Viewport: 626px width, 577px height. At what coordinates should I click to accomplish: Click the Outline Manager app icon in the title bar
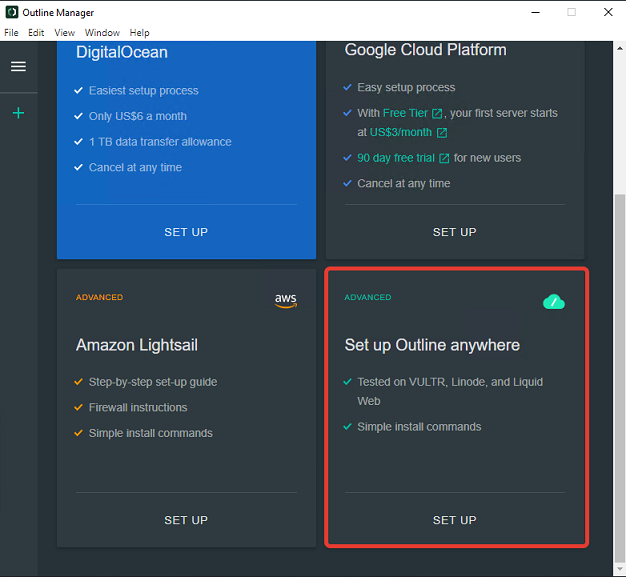(x=12, y=12)
